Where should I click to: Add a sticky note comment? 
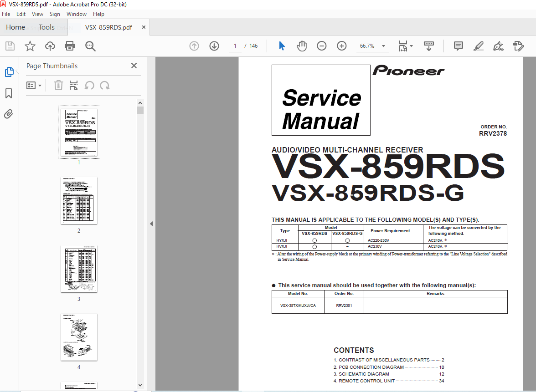459,46
